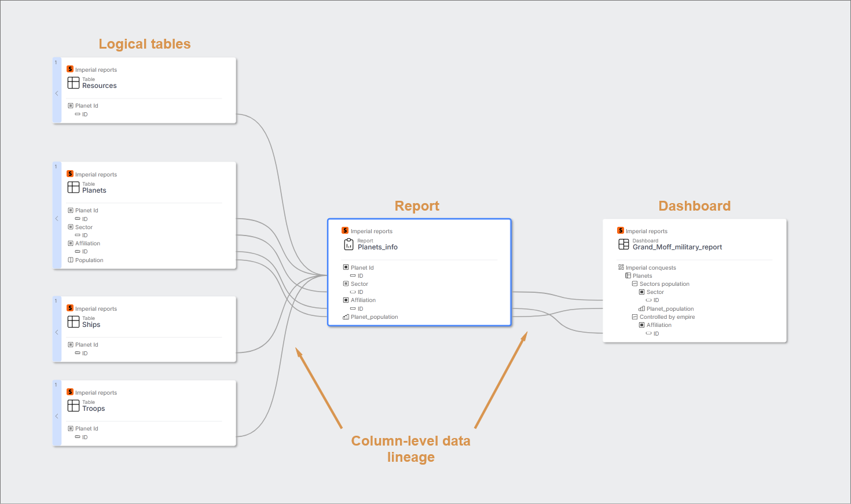Click the report clipboard icon beside Planets_info
The height and width of the screenshot is (504, 851).
(349, 244)
